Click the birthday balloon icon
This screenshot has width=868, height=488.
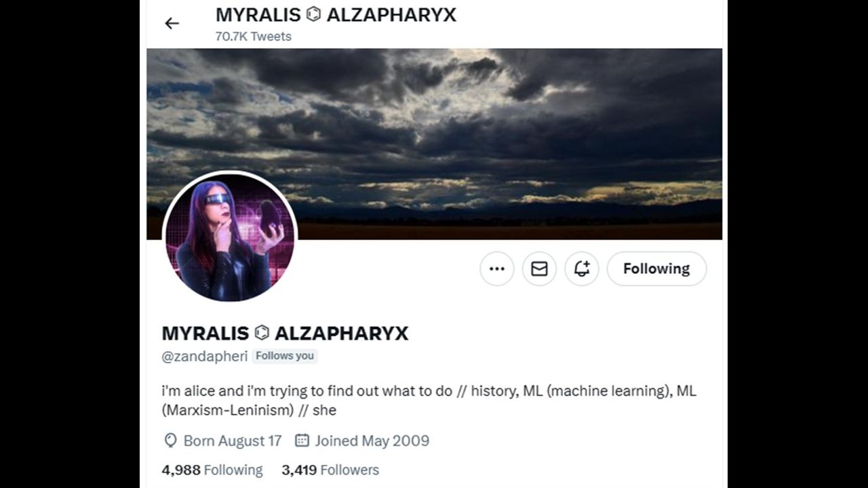[170, 441]
